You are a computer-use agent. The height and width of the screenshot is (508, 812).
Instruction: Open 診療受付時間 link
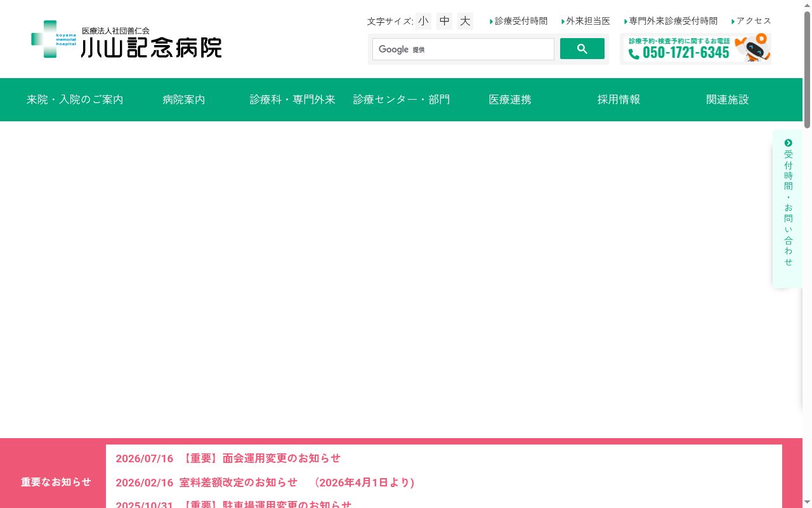(x=518, y=21)
